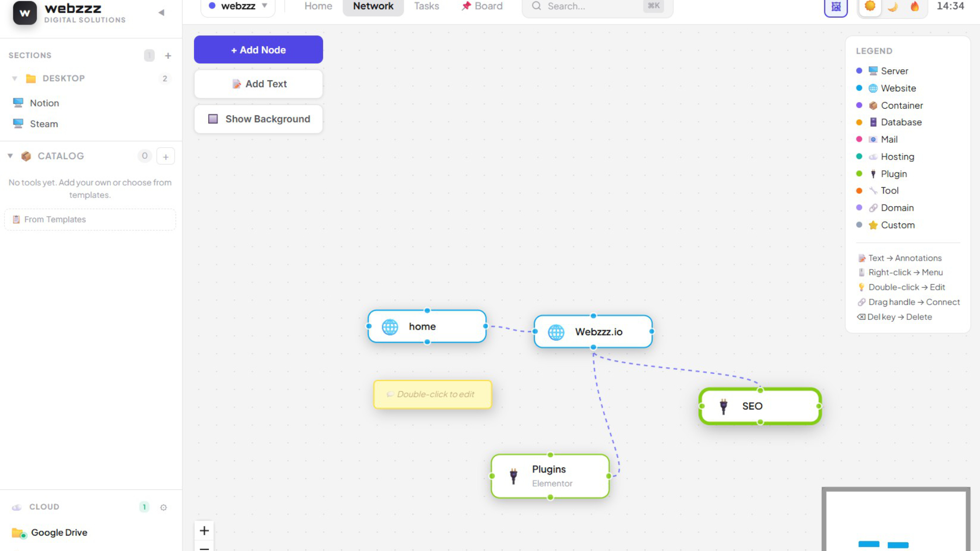
Task: Click the globe icon on the home node
Action: (x=390, y=327)
